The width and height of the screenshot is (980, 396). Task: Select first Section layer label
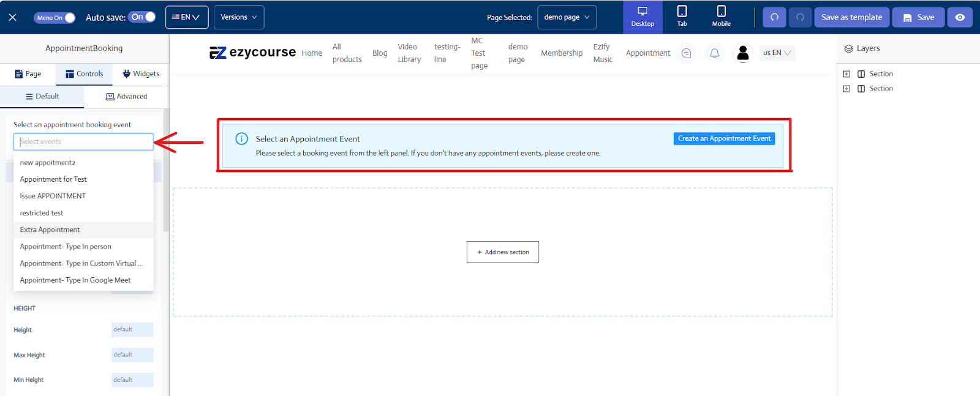[881, 74]
